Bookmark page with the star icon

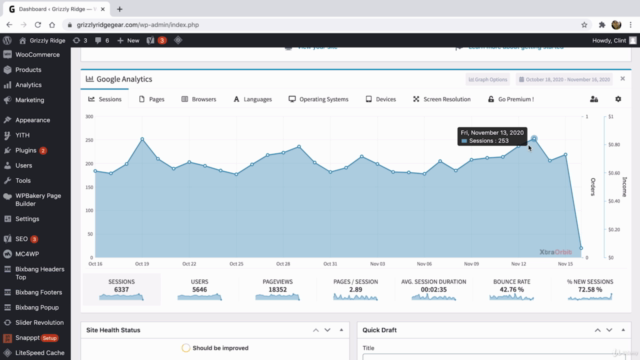[584, 25]
